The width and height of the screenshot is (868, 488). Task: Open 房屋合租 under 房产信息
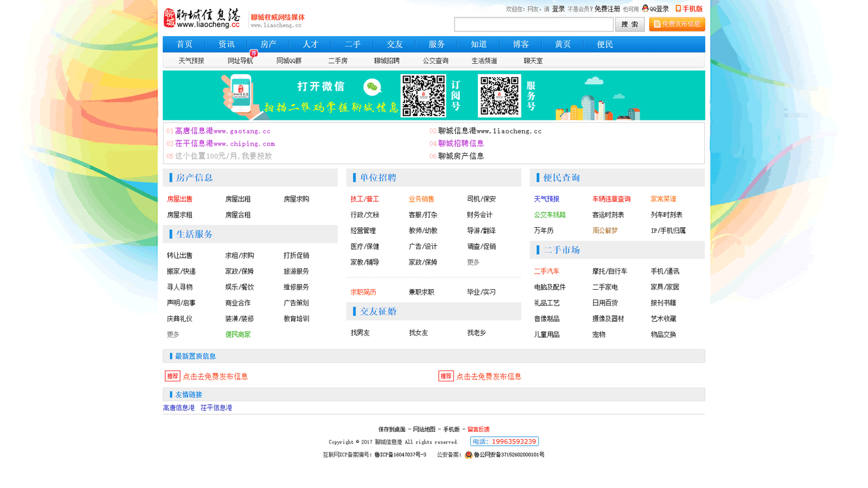(238, 214)
